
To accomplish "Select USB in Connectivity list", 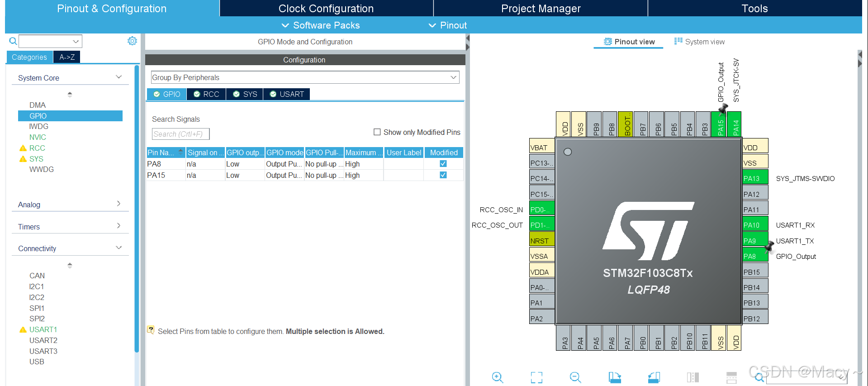I will pos(37,362).
